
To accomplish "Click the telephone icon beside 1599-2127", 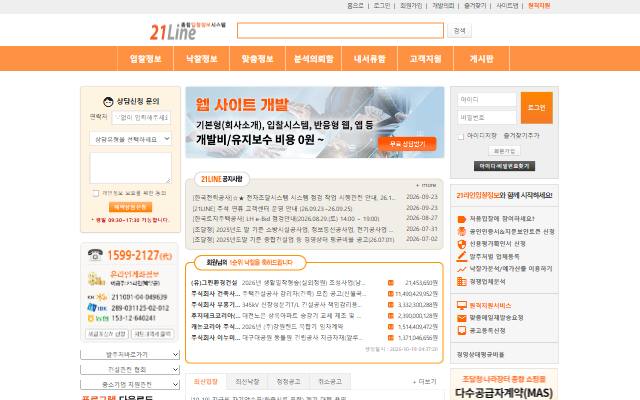I will pos(95,255).
